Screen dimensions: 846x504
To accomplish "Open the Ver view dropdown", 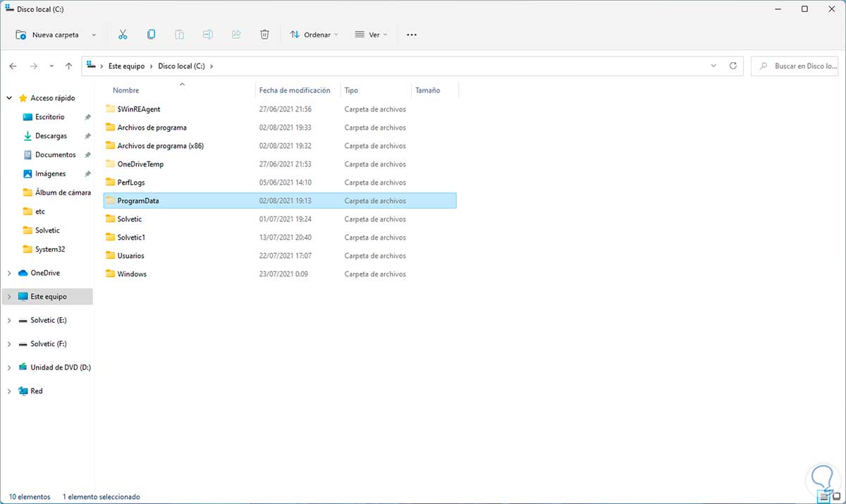I will click(371, 35).
